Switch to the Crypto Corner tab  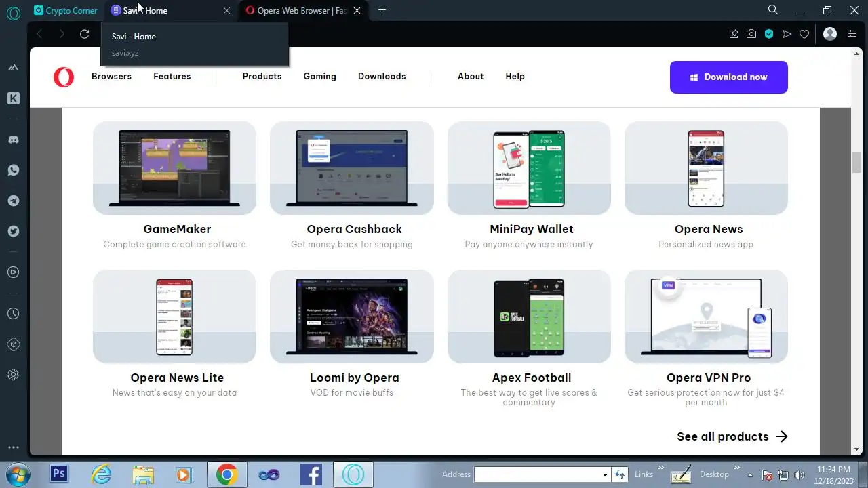(x=66, y=10)
